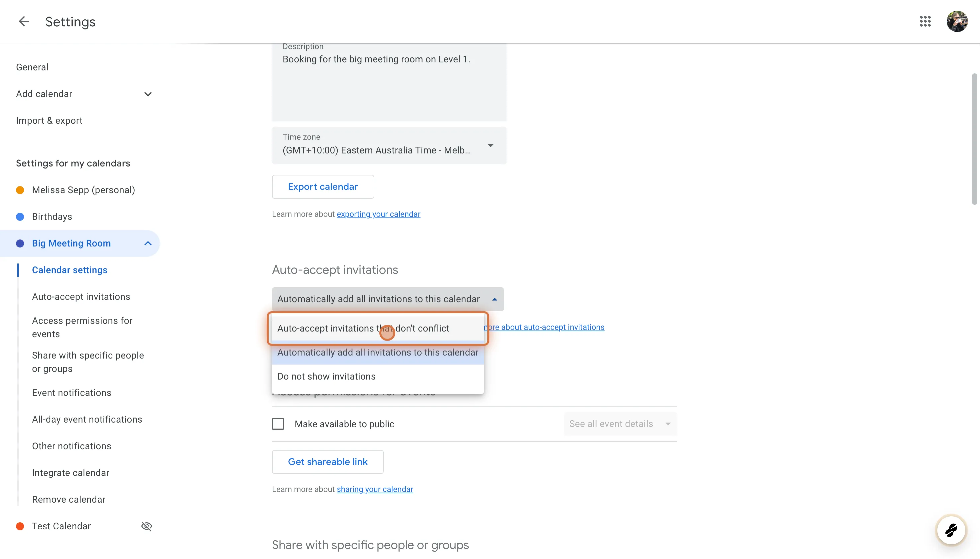Click the Export calendar button
Viewport: 980px width, 559px height.
point(323,186)
